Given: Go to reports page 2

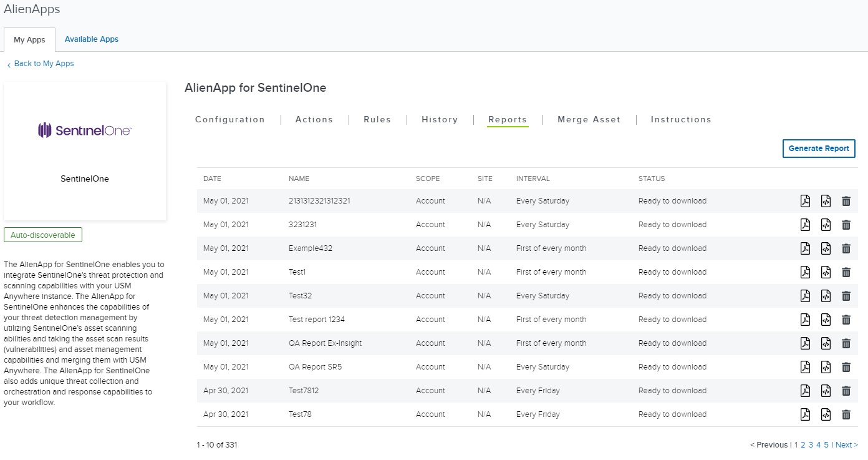Looking at the screenshot, I should point(803,445).
